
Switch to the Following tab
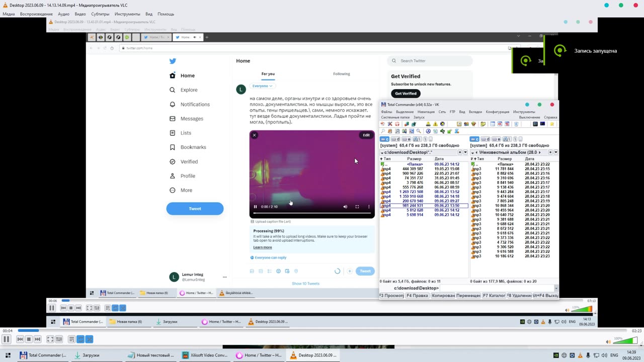[342, 74]
